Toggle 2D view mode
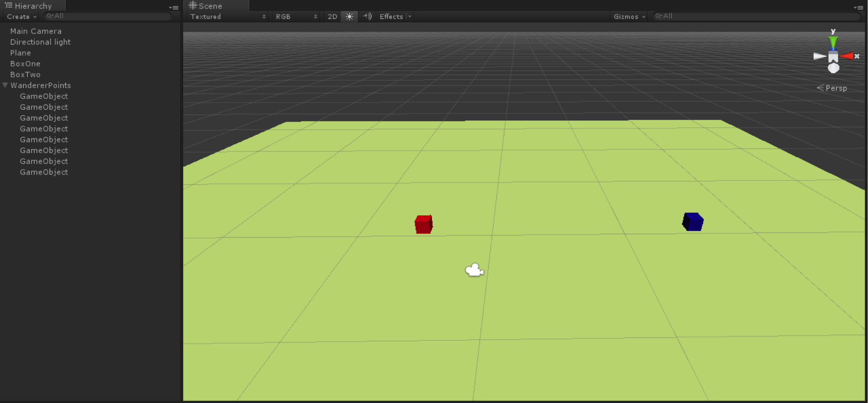868x403 pixels. [332, 16]
